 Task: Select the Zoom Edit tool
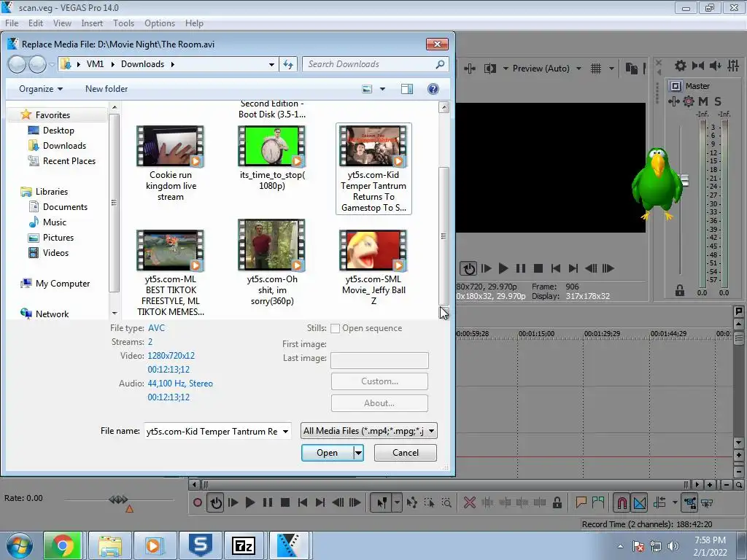[x=446, y=502]
